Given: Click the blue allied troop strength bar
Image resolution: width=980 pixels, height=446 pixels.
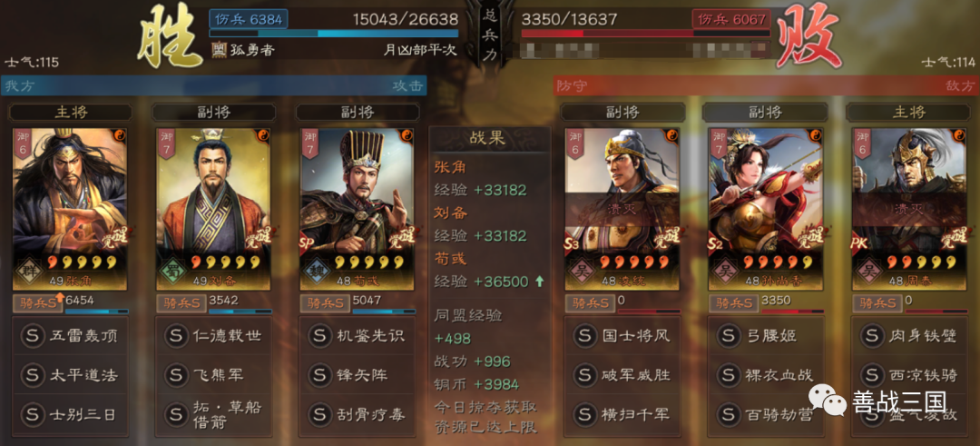Looking at the screenshot, I should coord(334,34).
